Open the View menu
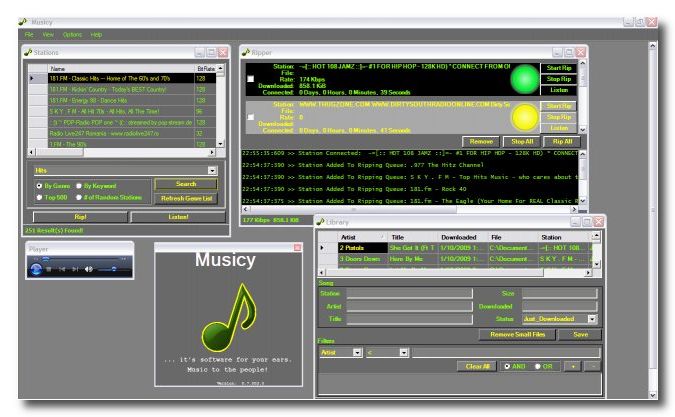 (48, 34)
